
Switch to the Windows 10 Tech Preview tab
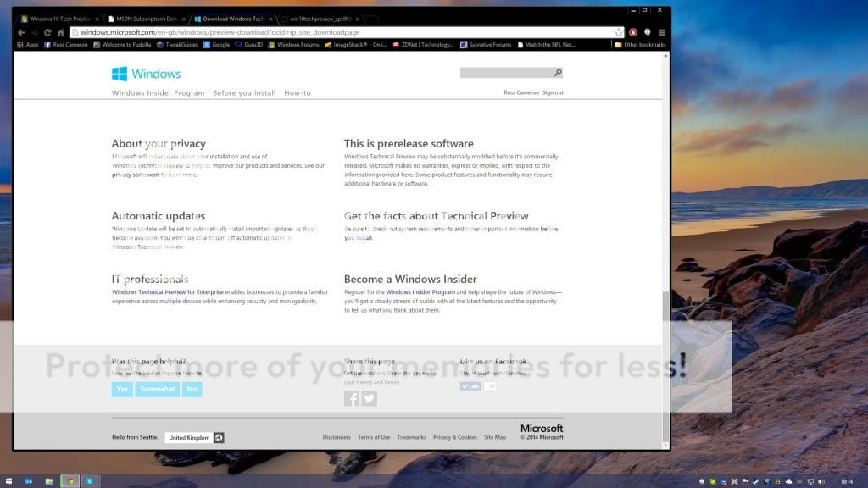click(x=58, y=18)
